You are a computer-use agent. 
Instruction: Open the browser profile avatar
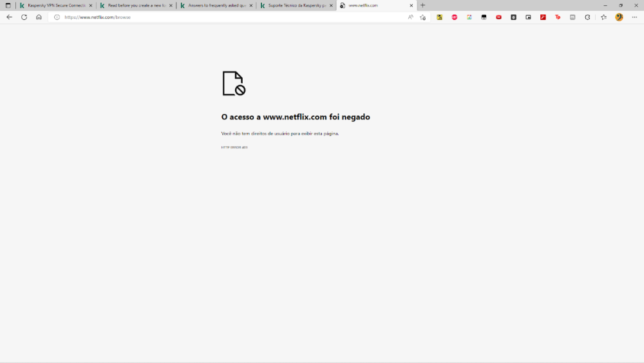(x=619, y=17)
